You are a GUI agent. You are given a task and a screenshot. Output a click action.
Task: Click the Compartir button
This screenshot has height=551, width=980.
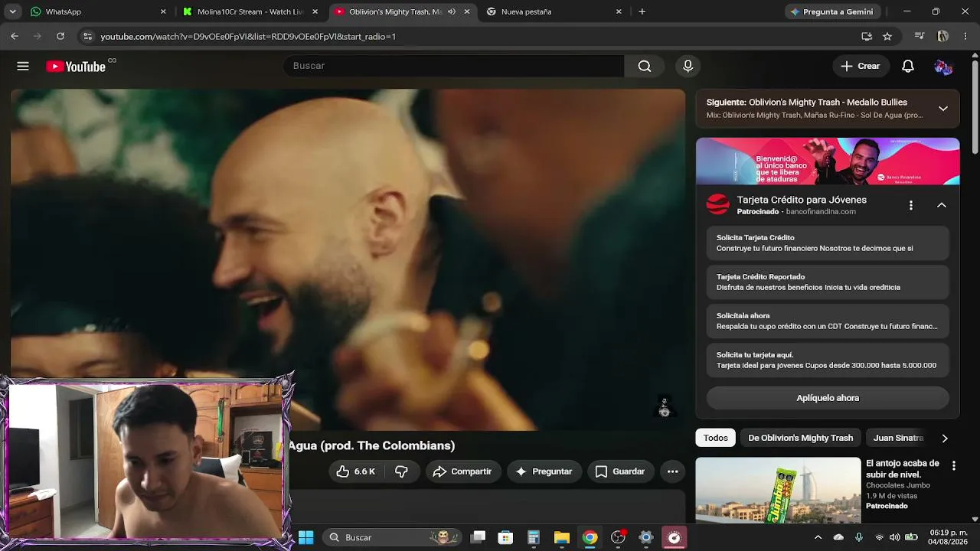pyautogui.click(x=463, y=471)
